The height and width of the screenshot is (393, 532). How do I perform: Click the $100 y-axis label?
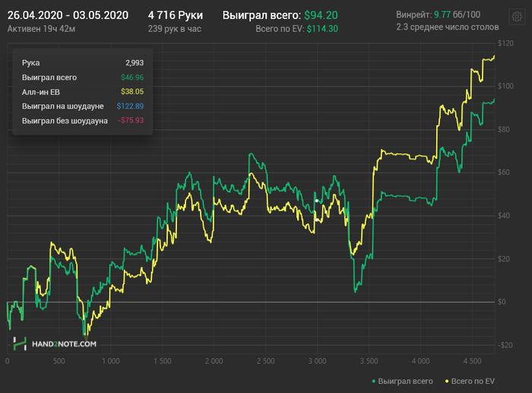505,86
